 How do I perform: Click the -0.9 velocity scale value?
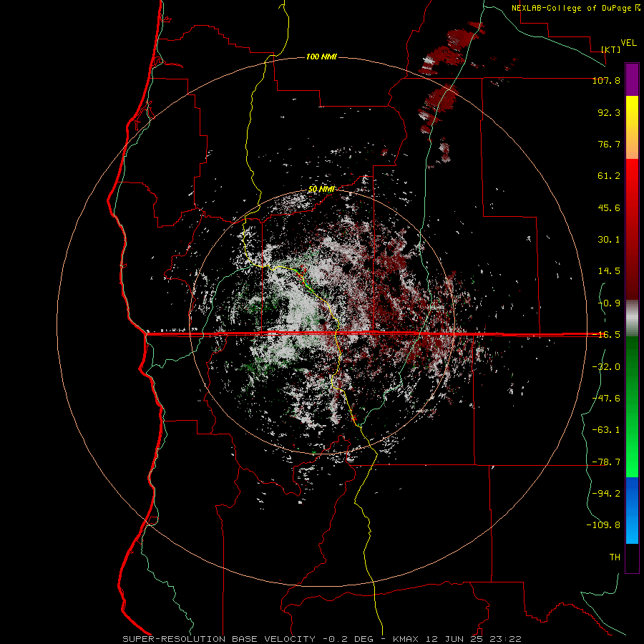pos(609,303)
